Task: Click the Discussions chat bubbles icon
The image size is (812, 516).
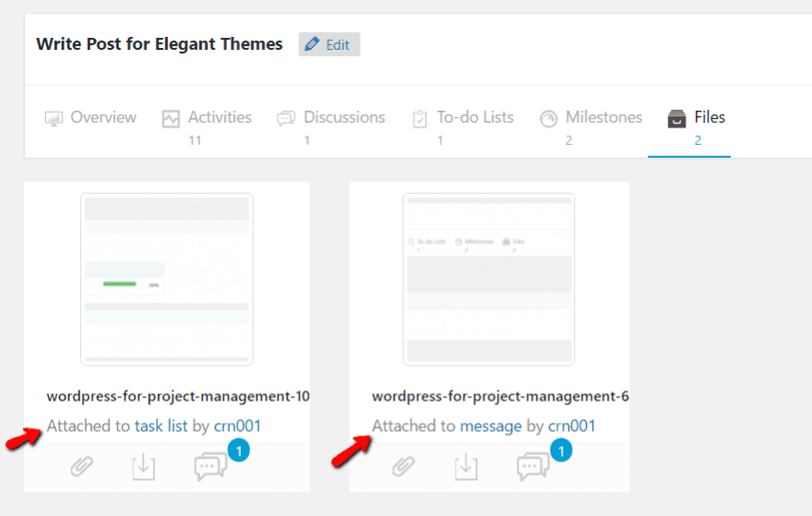Action: (x=286, y=118)
